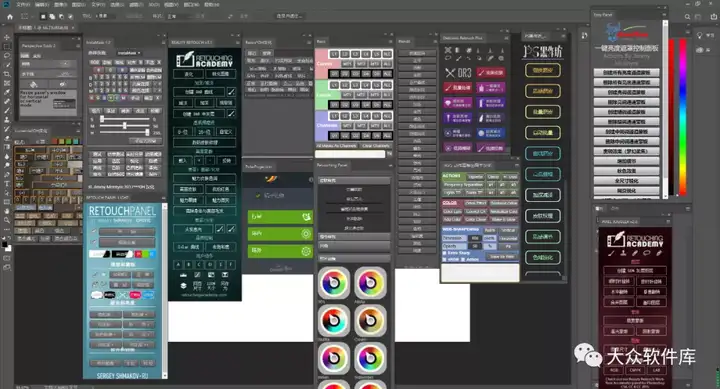Click the info icon in PolarProjection panel

pyautogui.click(x=311, y=180)
